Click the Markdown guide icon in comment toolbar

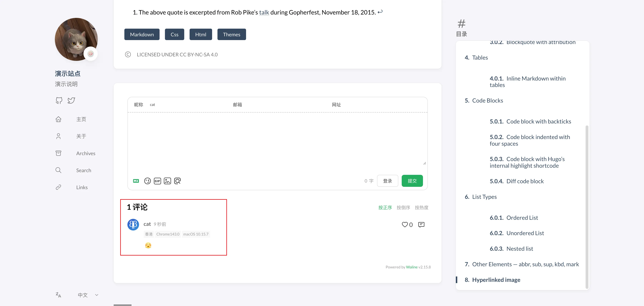(x=136, y=181)
